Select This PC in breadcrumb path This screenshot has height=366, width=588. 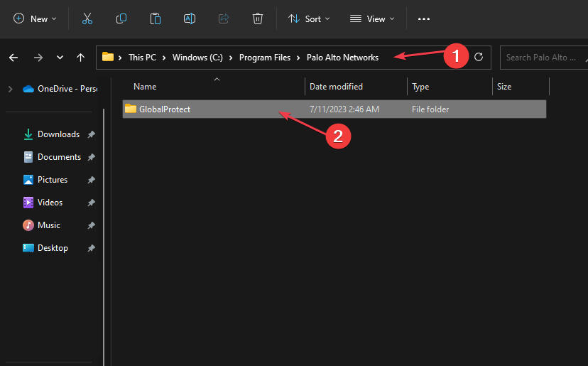142,58
